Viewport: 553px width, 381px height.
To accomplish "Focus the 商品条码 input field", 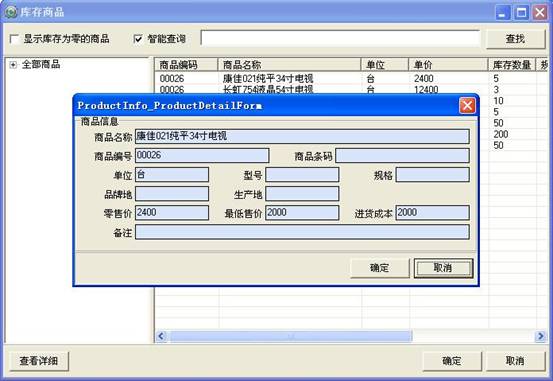I will 402,156.
